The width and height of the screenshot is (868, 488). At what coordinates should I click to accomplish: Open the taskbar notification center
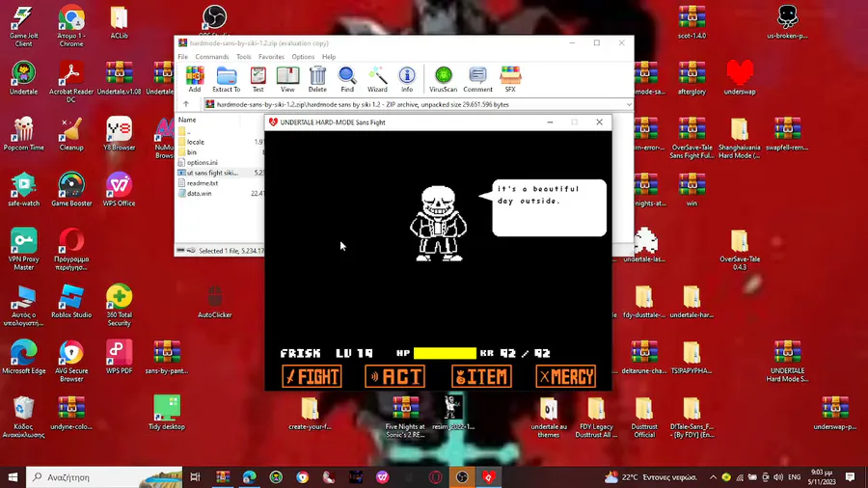[851, 477]
